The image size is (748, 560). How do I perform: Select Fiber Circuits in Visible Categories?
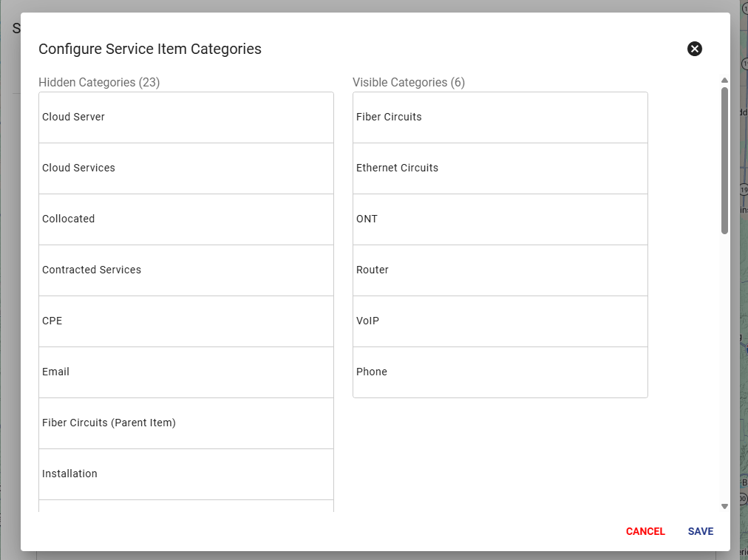500,117
